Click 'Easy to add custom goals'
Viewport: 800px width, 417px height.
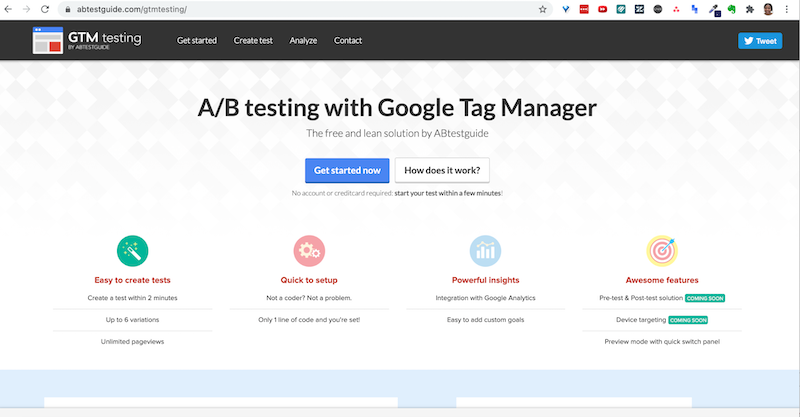pyautogui.click(x=486, y=320)
